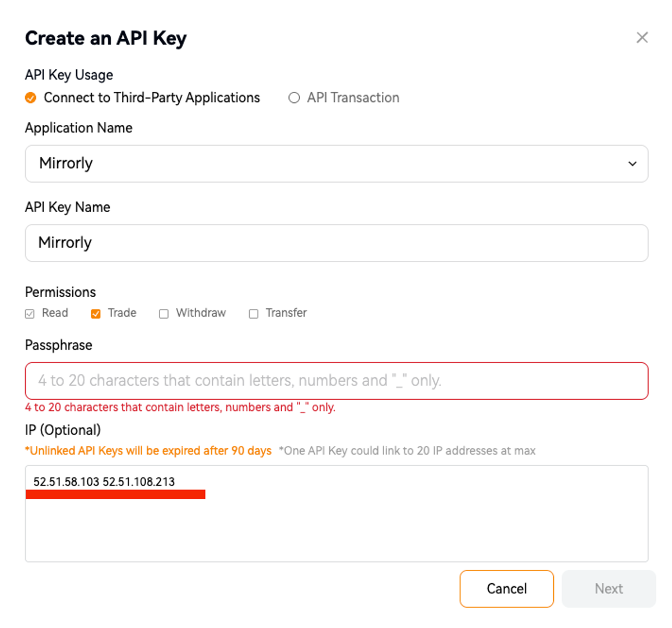
Task: Click the Cancel button
Action: pos(506,588)
